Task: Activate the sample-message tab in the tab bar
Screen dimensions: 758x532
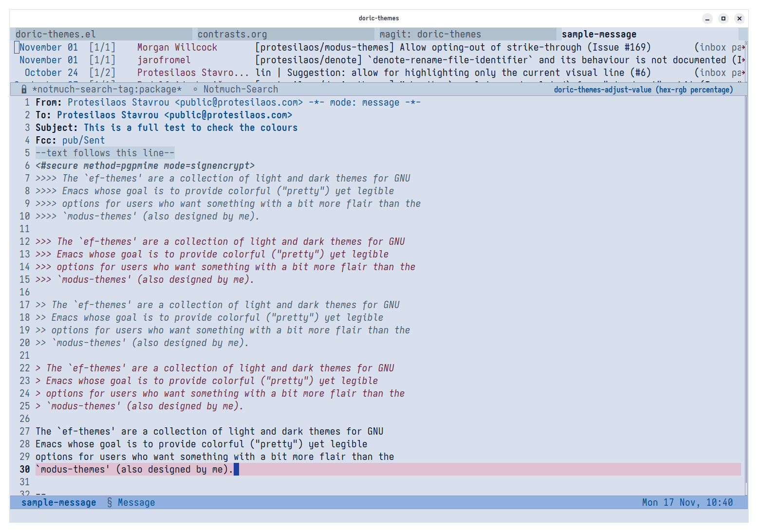Action: pyautogui.click(x=599, y=34)
